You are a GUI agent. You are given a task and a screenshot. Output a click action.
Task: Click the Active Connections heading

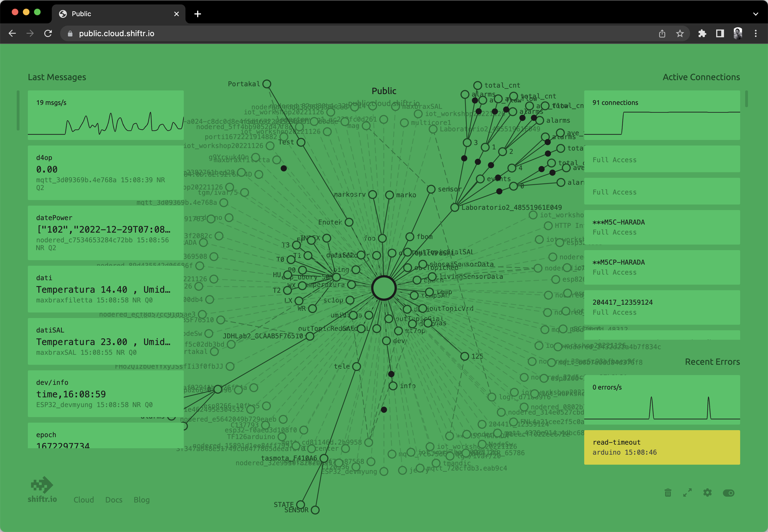click(701, 77)
